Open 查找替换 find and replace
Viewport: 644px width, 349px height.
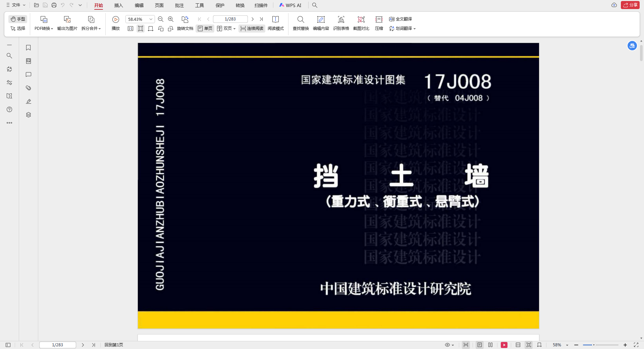[x=301, y=23]
